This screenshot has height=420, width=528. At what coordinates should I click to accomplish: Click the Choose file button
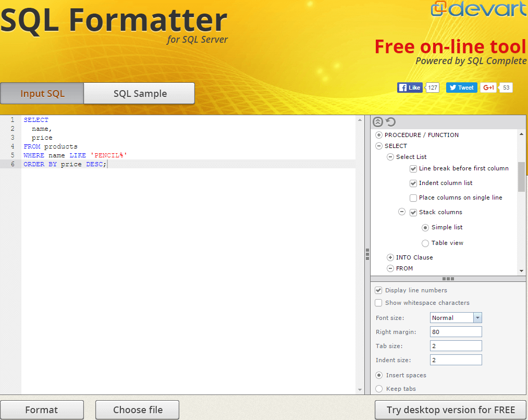(x=138, y=410)
